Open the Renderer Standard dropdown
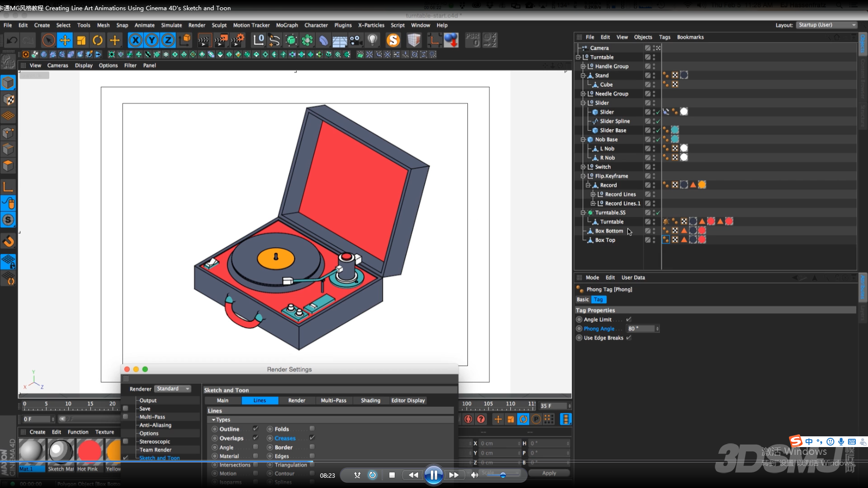The height and width of the screenshot is (488, 868). pyautogui.click(x=173, y=389)
